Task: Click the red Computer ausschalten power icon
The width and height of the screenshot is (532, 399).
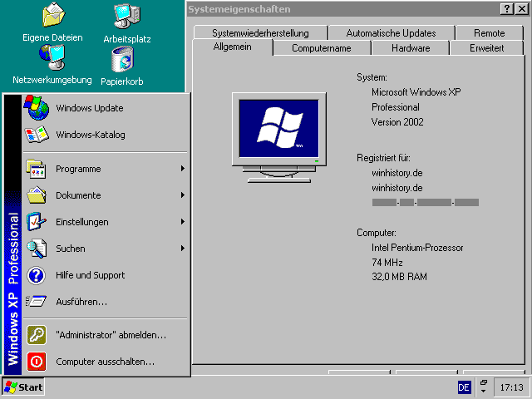Action: pyautogui.click(x=37, y=362)
